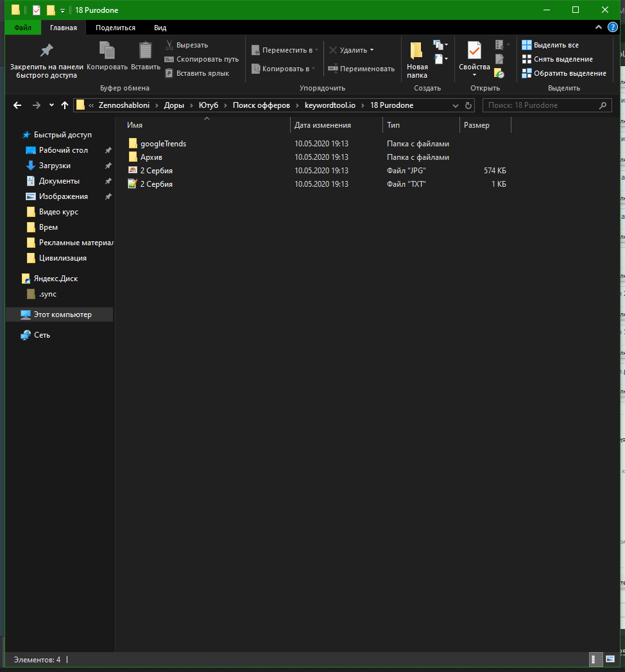Click the 'Удалить' delete icon
This screenshot has width=625, height=672.
click(x=333, y=49)
